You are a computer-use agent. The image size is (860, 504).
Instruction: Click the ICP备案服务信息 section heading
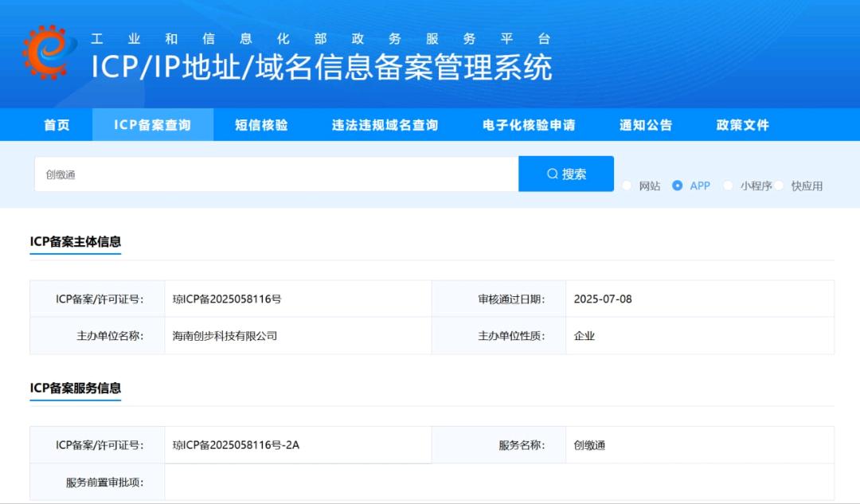[75, 389]
